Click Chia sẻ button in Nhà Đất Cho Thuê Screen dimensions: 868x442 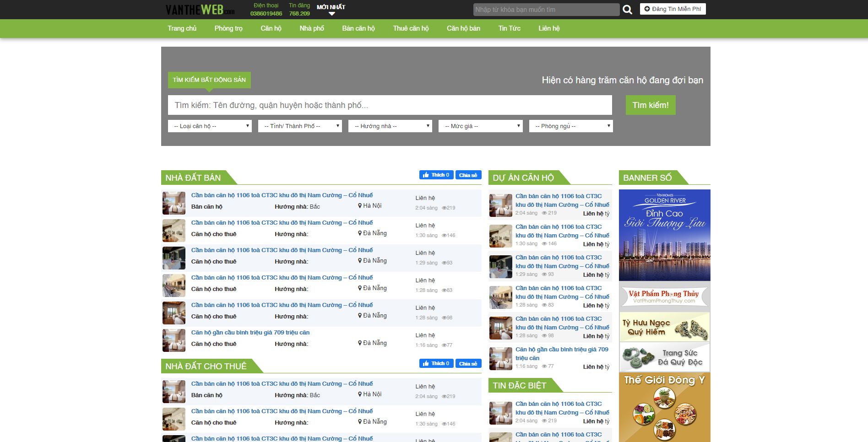(468, 364)
